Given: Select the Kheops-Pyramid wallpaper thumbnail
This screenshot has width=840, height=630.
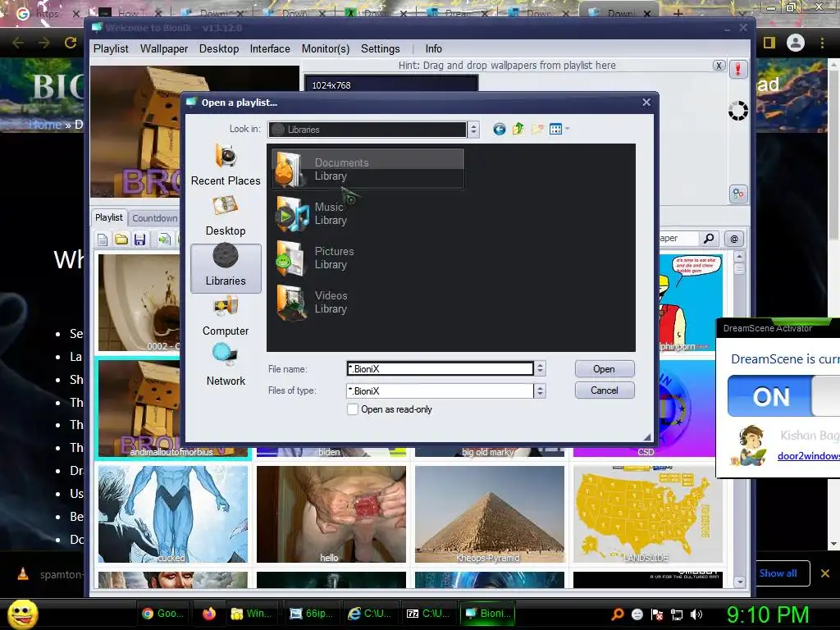Looking at the screenshot, I should click(490, 514).
